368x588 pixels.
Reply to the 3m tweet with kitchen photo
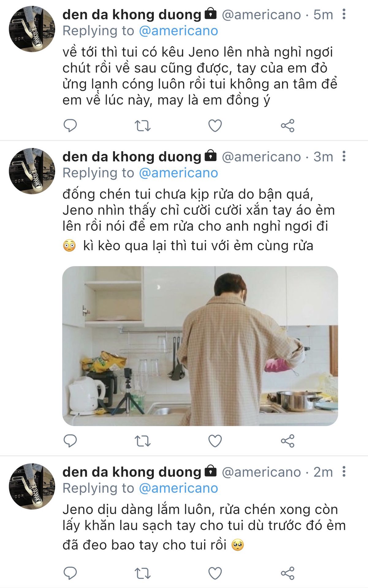[x=70, y=441]
